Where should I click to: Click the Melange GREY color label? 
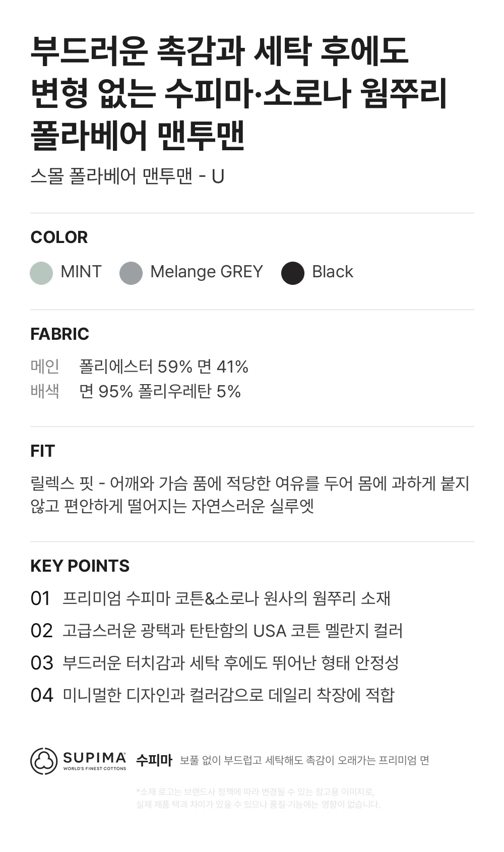[207, 272]
